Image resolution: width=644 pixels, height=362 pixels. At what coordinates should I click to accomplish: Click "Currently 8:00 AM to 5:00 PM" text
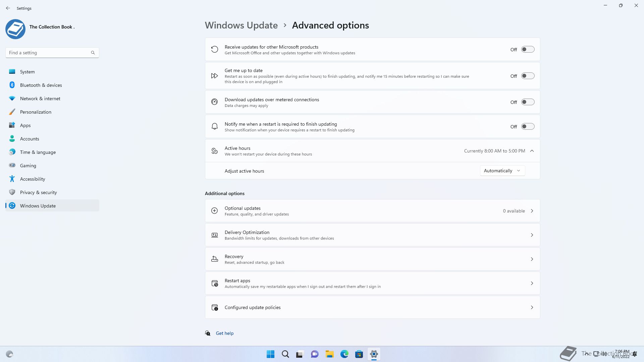click(494, 151)
